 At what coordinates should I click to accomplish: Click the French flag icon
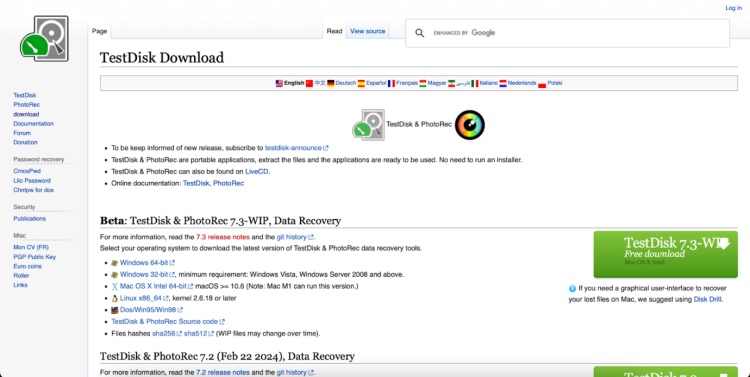391,83
